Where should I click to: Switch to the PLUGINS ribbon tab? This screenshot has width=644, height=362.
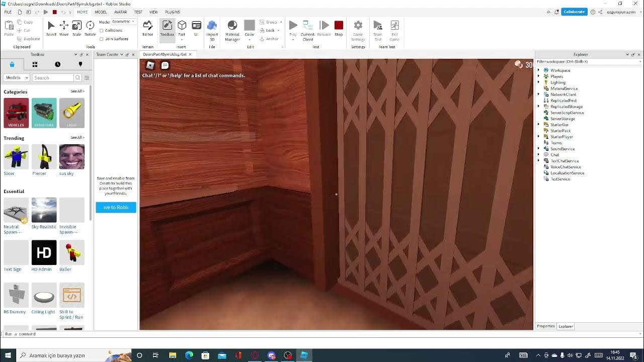173,12
